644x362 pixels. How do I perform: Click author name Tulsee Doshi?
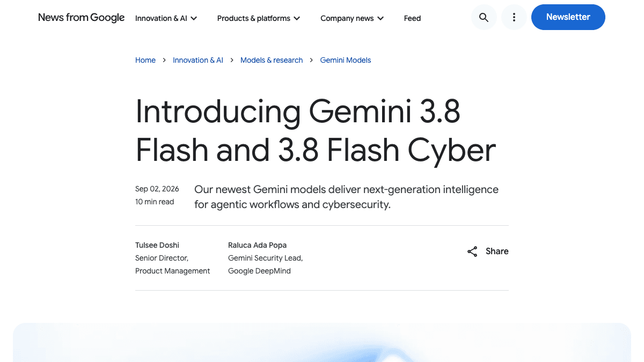(158, 245)
